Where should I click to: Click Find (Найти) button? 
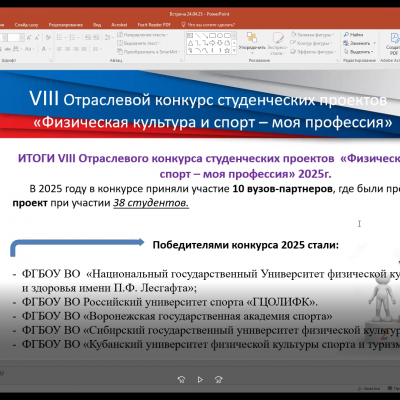pos(353,35)
